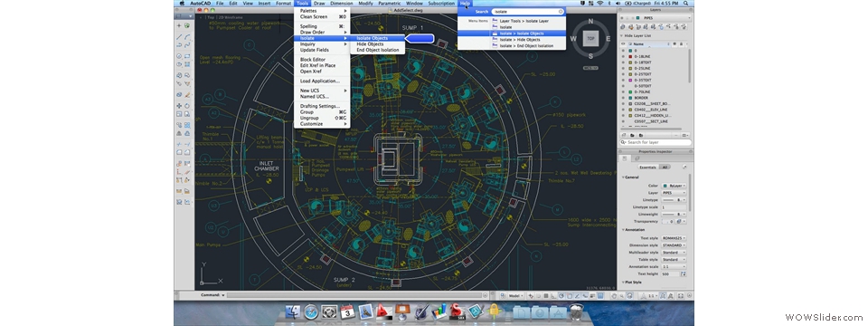Open Calendar from the Dock
This screenshot has height=326, width=868.
pyautogui.click(x=347, y=312)
